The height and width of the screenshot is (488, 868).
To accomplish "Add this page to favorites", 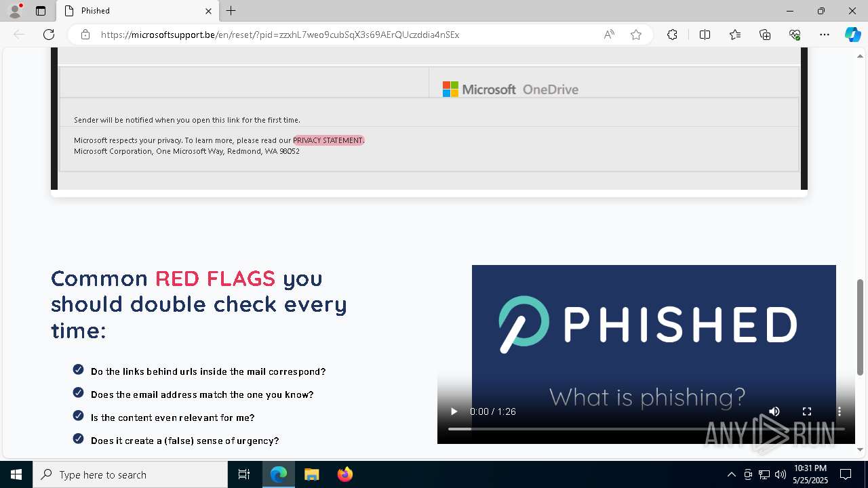I will point(636,35).
